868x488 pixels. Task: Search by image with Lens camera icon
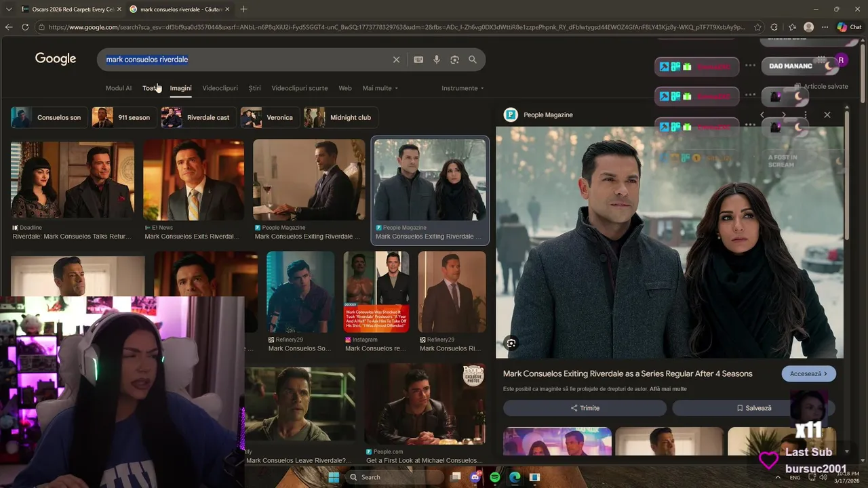[x=455, y=60]
